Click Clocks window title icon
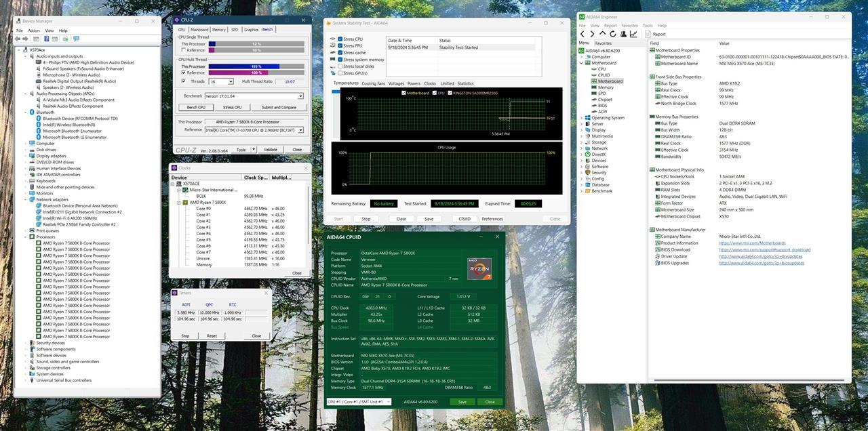The height and width of the screenshot is (431, 868). tap(174, 168)
